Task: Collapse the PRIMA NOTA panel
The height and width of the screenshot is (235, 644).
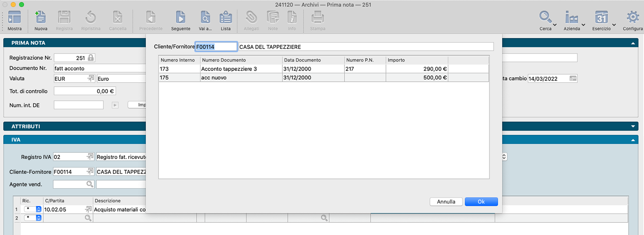Action: click(x=633, y=43)
